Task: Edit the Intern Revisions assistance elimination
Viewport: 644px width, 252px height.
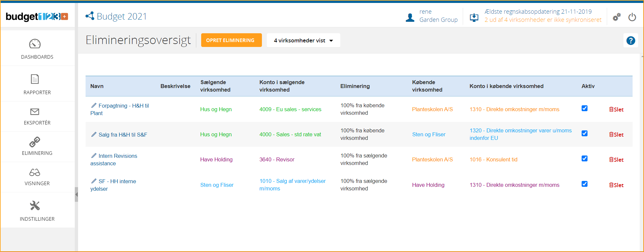Action: (x=94, y=156)
